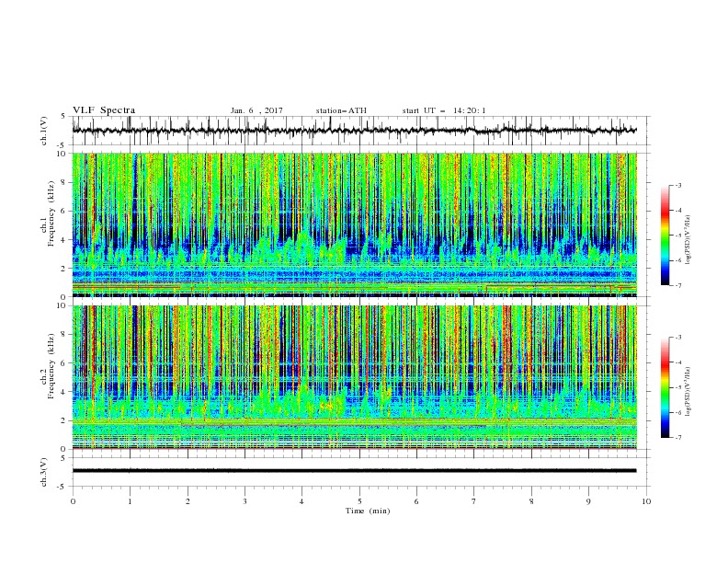The width and height of the screenshot is (728, 563).
Task: Click the 3 minute tick label on time axis
Action: tap(245, 501)
